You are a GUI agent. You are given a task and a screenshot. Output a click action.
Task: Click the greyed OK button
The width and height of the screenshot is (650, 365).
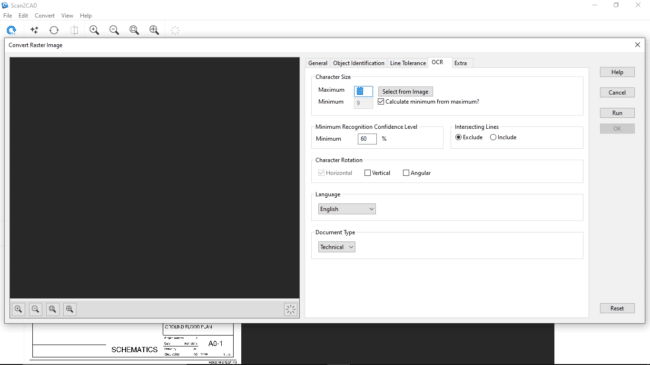[x=617, y=129]
